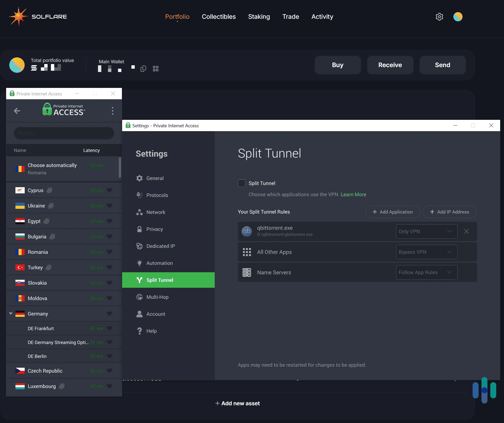The height and width of the screenshot is (423, 504).
Task: Favorite the Ukraine server
Action: tap(109, 205)
